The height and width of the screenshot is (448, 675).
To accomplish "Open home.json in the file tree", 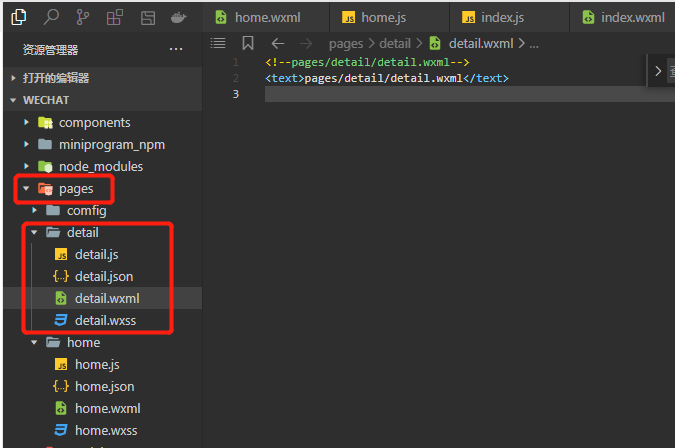I will pos(104,386).
